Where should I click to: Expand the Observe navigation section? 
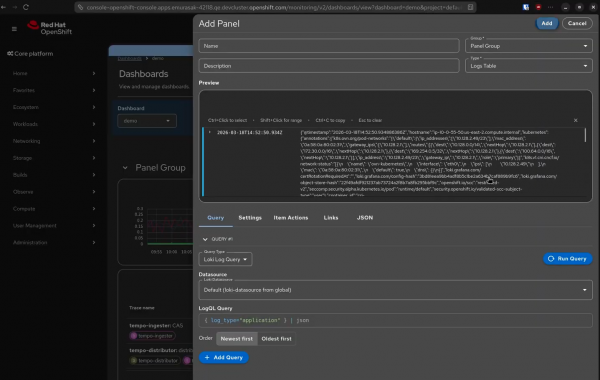[54, 192]
